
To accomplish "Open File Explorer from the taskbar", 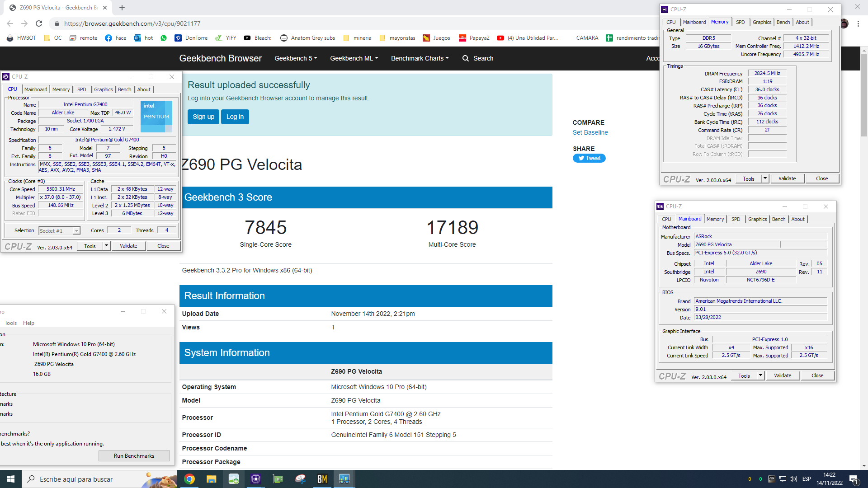I will [x=211, y=479].
